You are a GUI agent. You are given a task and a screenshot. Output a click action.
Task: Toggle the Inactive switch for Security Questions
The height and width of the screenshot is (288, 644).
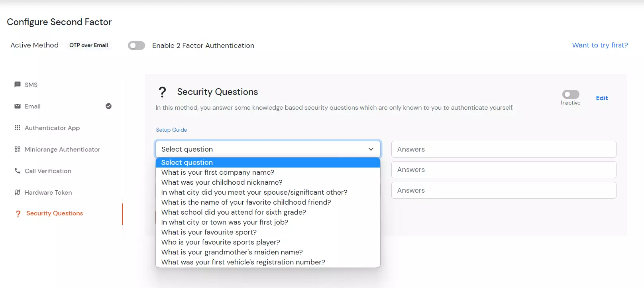click(x=570, y=95)
